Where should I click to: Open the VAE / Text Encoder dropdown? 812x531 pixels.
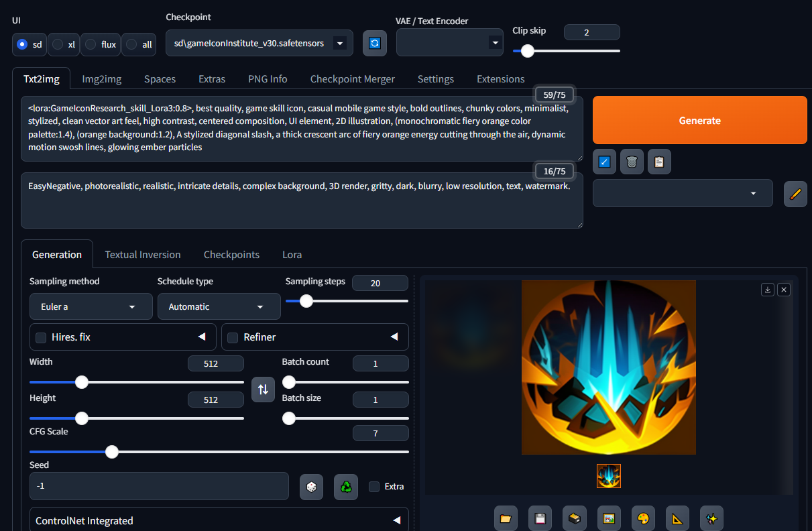click(x=450, y=42)
